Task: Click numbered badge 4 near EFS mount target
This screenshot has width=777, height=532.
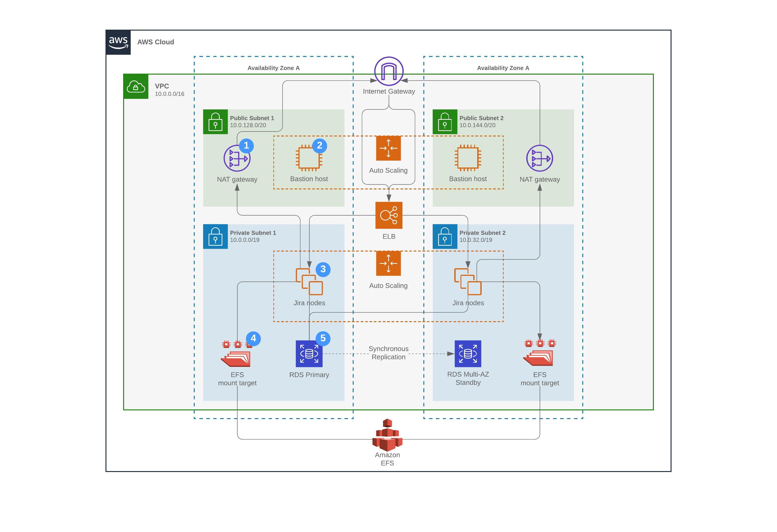Action: pyautogui.click(x=253, y=339)
